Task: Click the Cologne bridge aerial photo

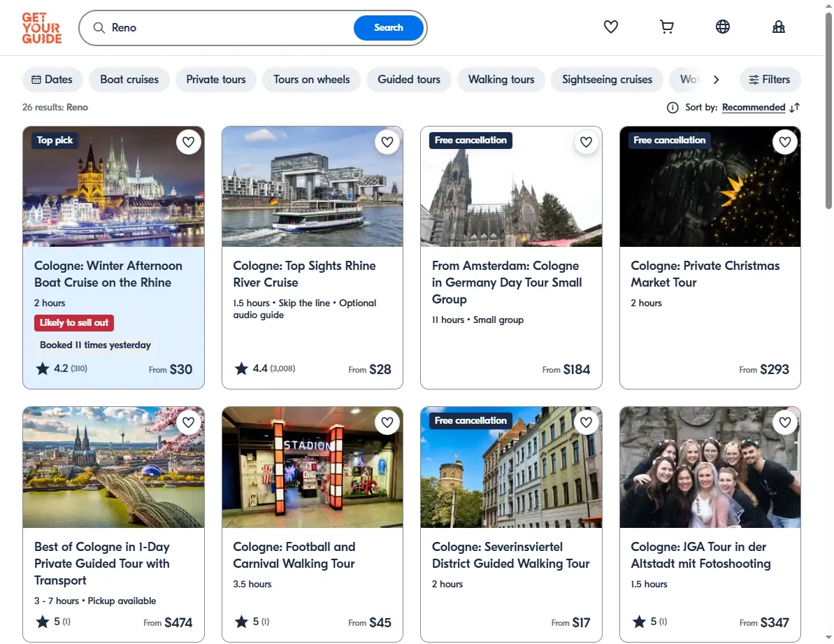Action: [113, 468]
